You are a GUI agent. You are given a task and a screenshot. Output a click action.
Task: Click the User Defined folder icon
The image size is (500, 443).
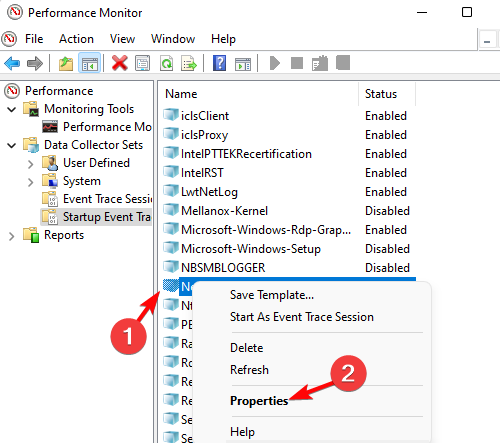pos(50,163)
